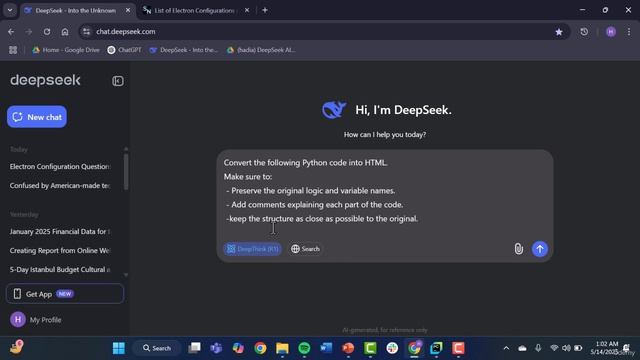Go to browser home page
This screenshot has height=360, width=640.
[65, 31]
